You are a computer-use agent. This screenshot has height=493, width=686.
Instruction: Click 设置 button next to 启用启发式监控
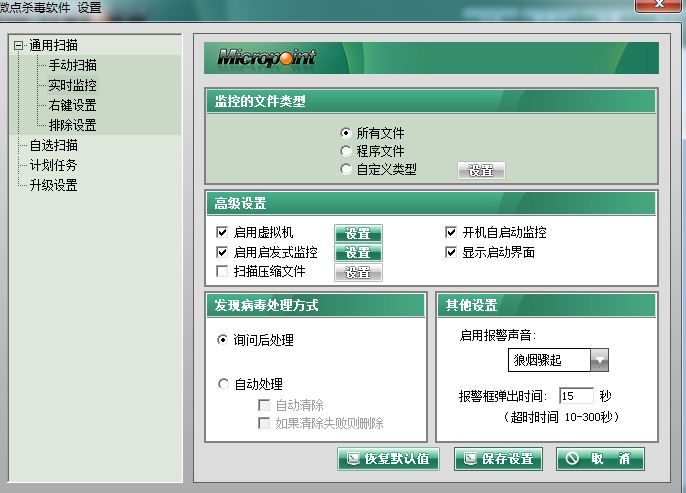pyautogui.click(x=357, y=253)
